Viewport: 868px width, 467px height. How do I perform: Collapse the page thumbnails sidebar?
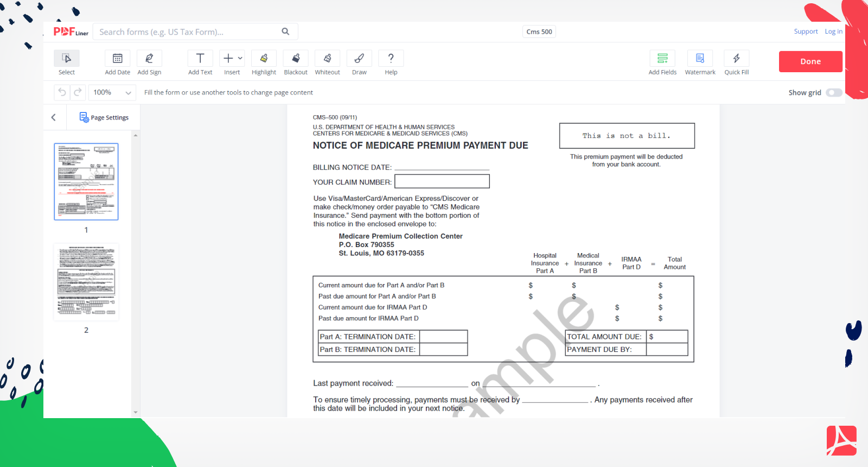pos(54,117)
